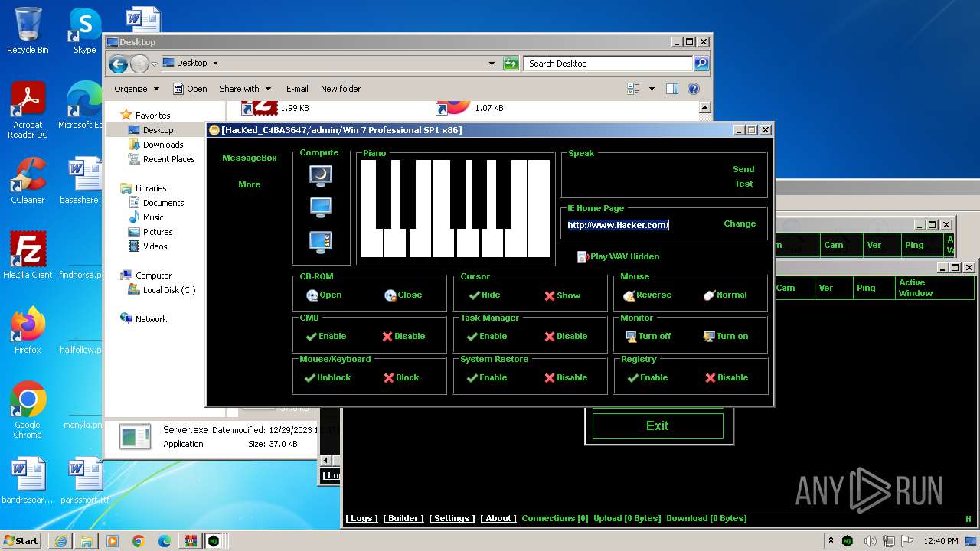Screen dimensions: 980x551
Task: Enable Task Manager
Action: click(487, 336)
